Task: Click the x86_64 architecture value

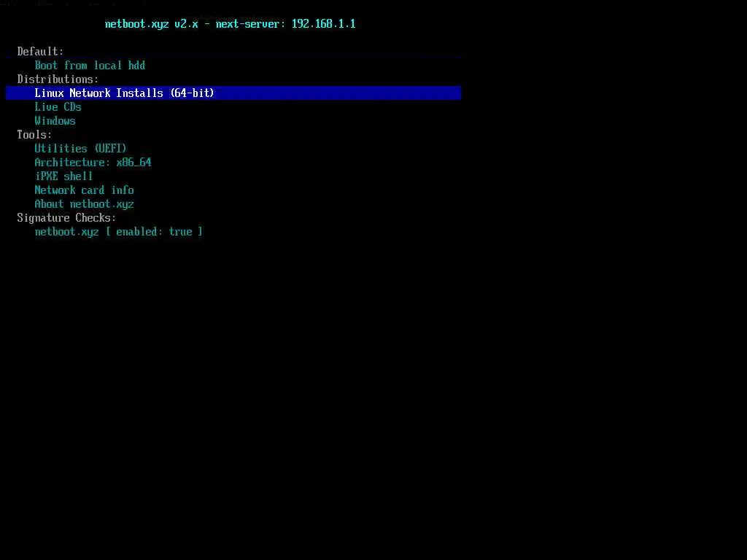Action: click(x=134, y=163)
